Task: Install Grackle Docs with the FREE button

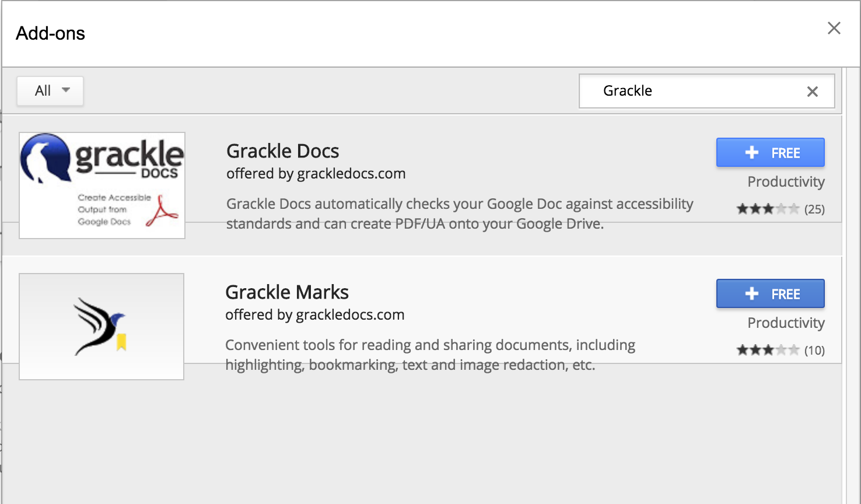Action: 770,153
